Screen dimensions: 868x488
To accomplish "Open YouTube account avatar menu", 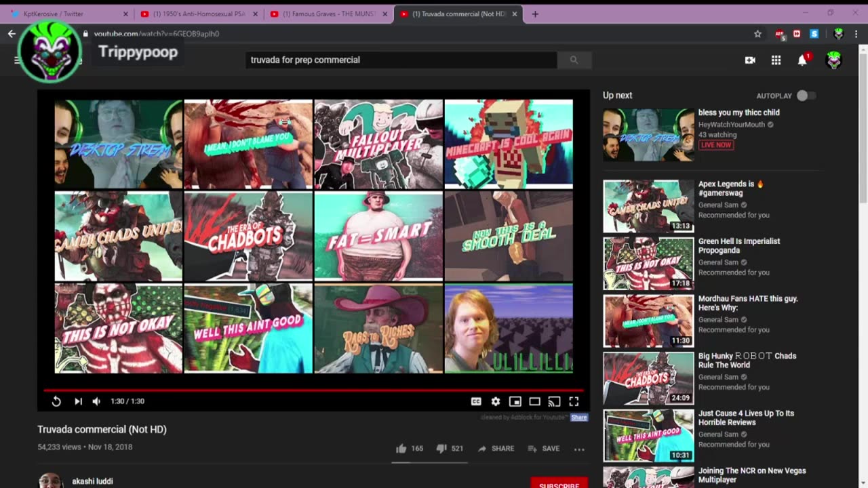I will (x=833, y=60).
